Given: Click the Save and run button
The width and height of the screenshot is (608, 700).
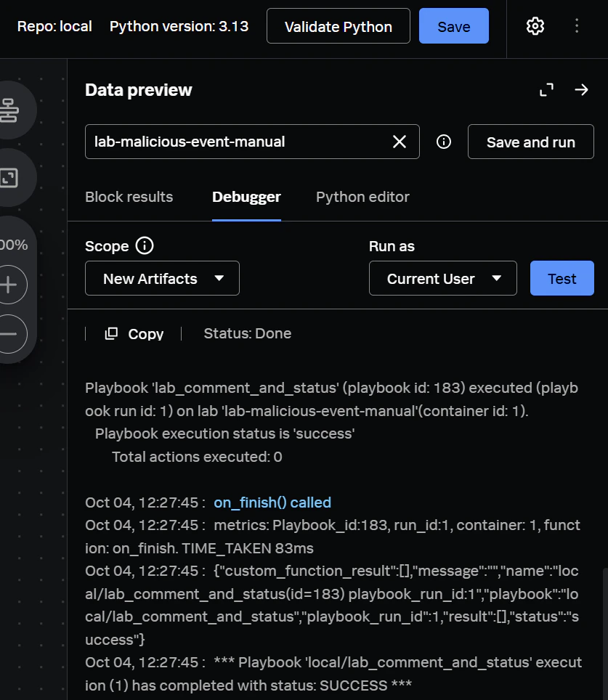Looking at the screenshot, I should pyautogui.click(x=531, y=142).
